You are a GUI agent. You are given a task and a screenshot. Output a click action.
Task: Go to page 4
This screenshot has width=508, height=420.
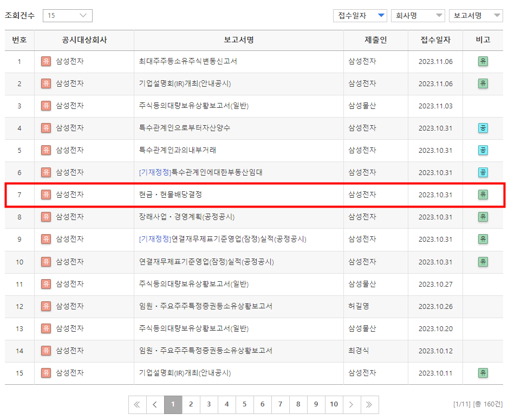click(227, 404)
